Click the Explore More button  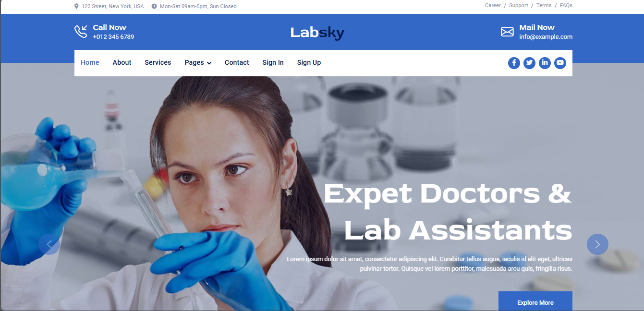point(535,301)
